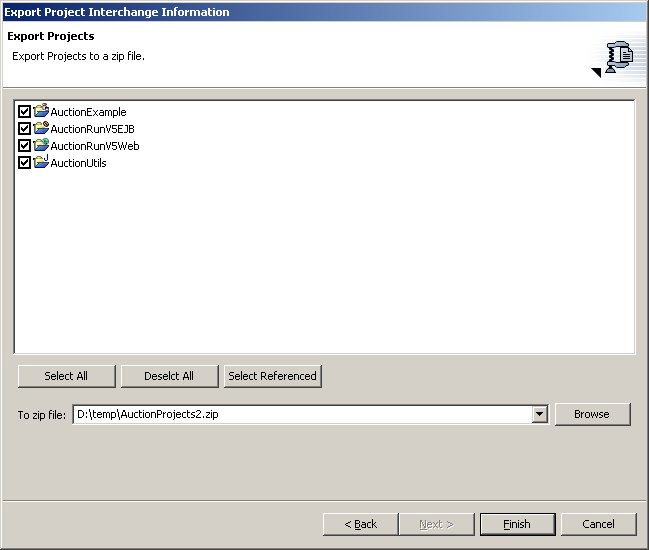This screenshot has width=649, height=550.
Task: Go back with the Back button
Action: tap(361, 524)
